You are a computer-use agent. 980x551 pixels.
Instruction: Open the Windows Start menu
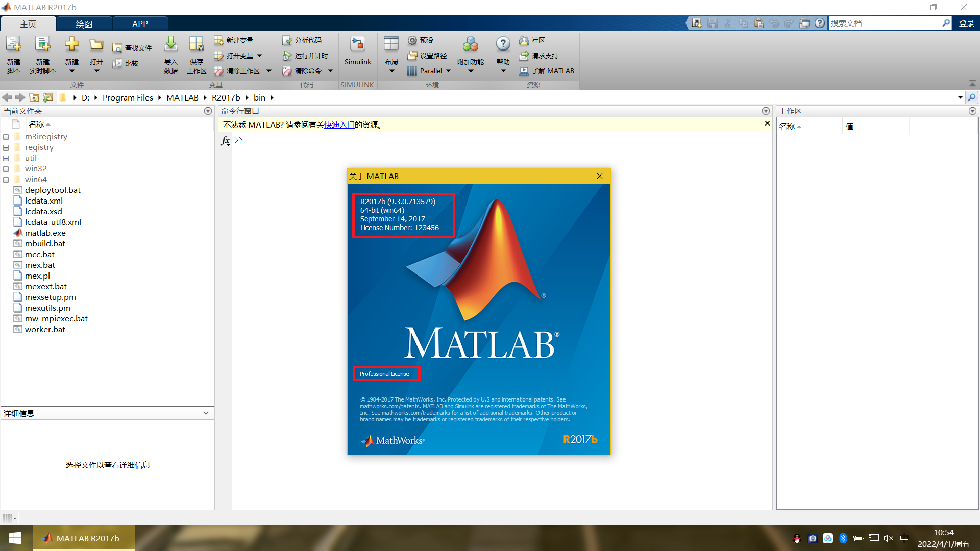(15, 538)
